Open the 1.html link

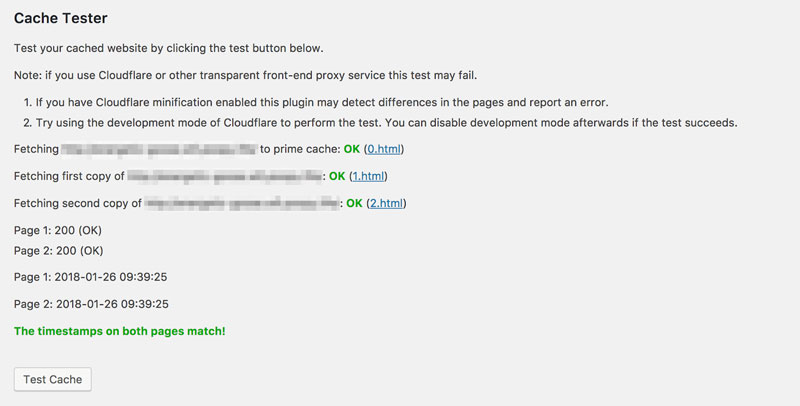367,176
